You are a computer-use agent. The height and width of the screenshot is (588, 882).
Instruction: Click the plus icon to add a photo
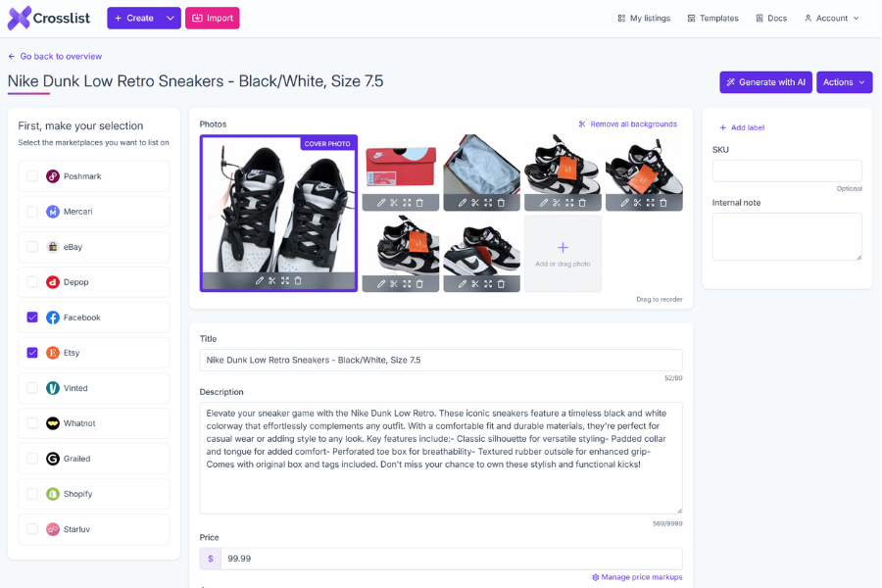pyautogui.click(x=563, y=248)
